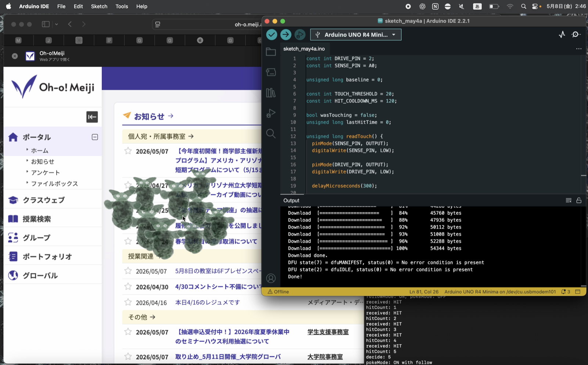Close the Oh-o!Meiji web app banner
Image resolution: width=588 pixels, height=365 pixels.
15,56
